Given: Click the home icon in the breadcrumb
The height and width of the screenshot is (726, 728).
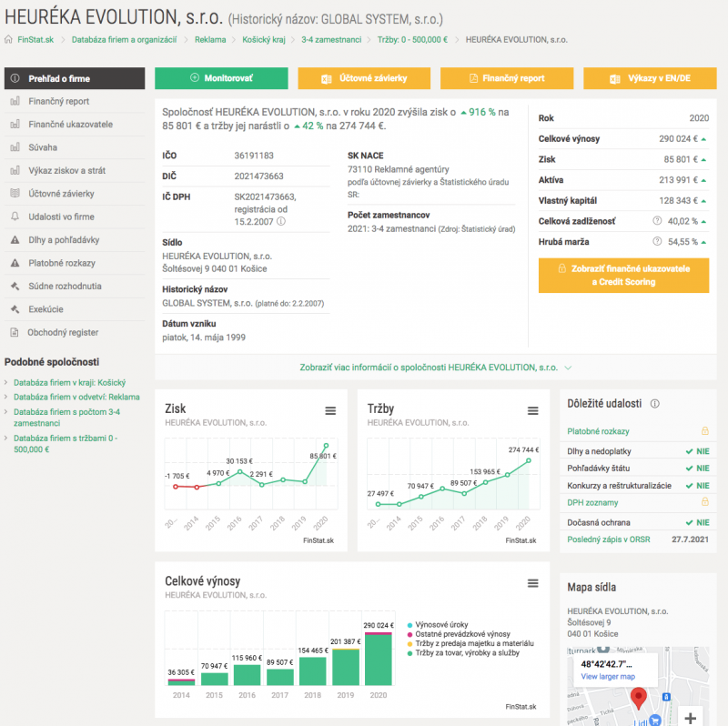Looking at the screenshot, I should pyautogui.click(x=8, y=39).
